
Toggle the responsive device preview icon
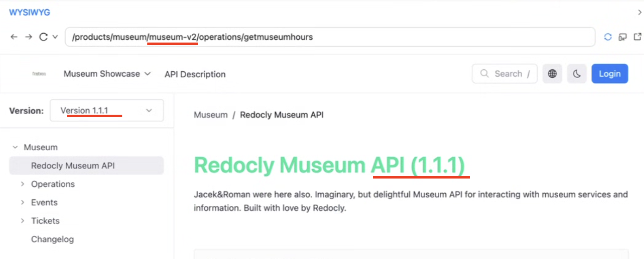pyautogui.click(x=623, y=37)
